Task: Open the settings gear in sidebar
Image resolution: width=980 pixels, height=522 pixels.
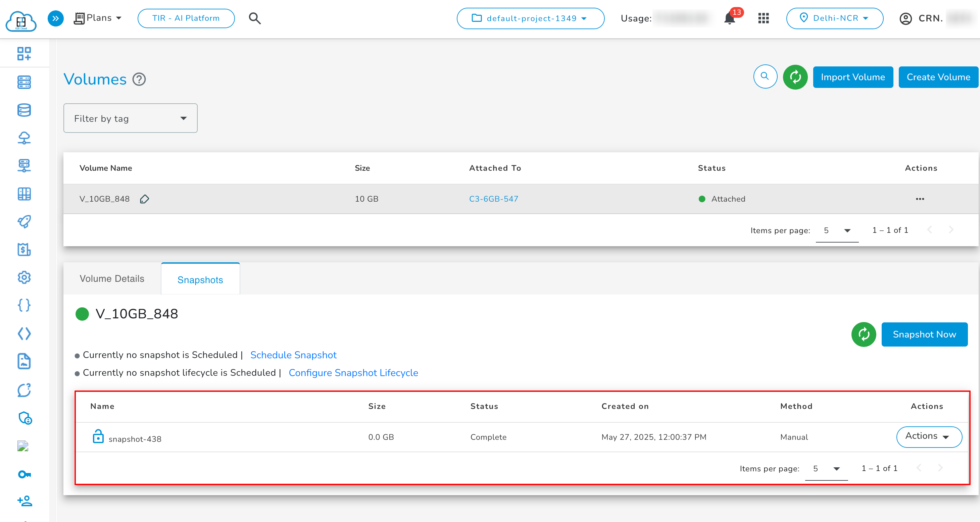Action: 24,277
